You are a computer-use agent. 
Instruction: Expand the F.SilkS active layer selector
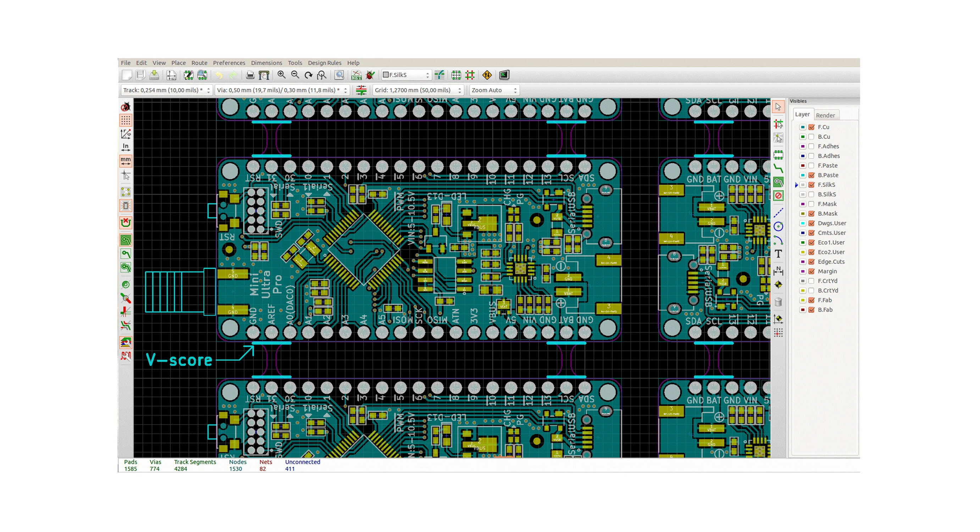[406, 75]
